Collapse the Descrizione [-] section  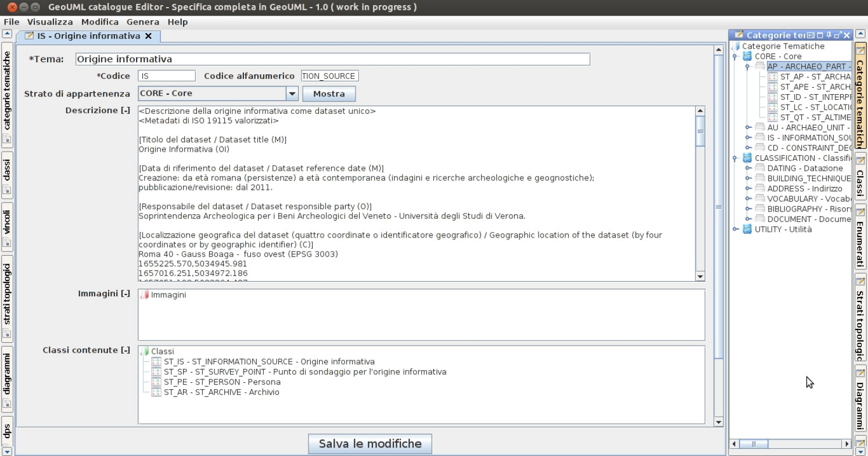tap(125, 110)
